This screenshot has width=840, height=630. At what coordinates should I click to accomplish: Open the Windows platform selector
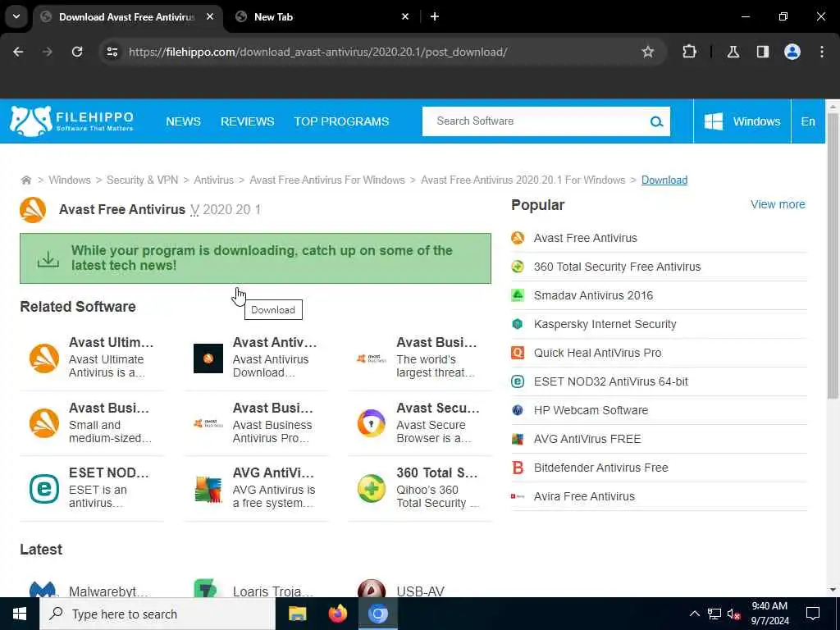click(742, 121)
